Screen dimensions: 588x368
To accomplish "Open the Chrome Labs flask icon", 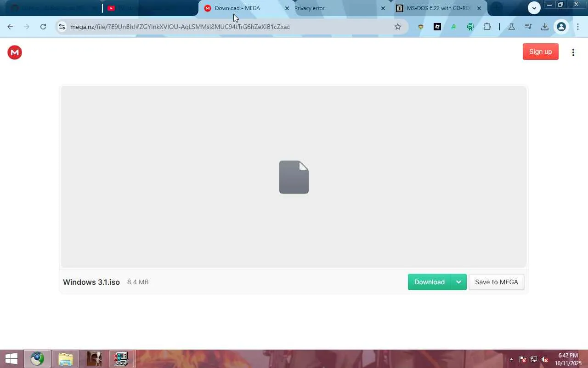I will tap(511, 27).
